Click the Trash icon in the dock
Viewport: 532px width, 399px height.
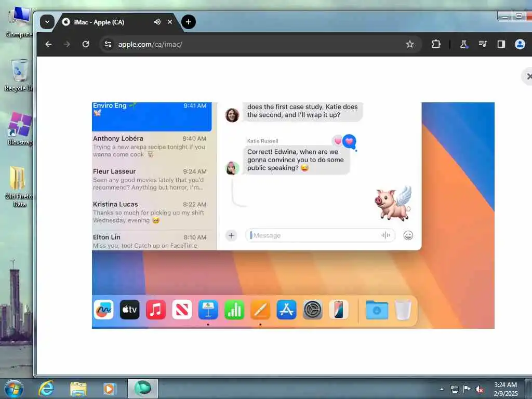click(403, 310)
